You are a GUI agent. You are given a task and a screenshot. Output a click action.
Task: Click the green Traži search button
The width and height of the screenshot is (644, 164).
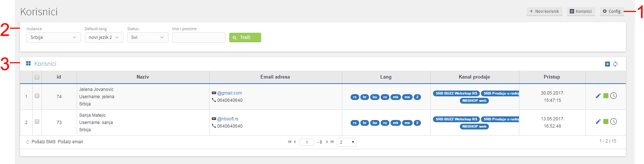click(x=245, y=37)
